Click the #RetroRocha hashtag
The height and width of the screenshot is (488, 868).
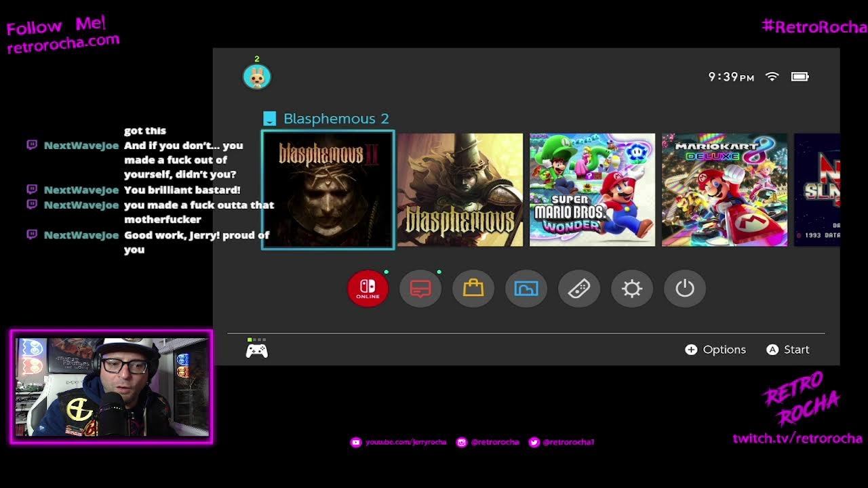pyautogui.click(x=814, y=26)
